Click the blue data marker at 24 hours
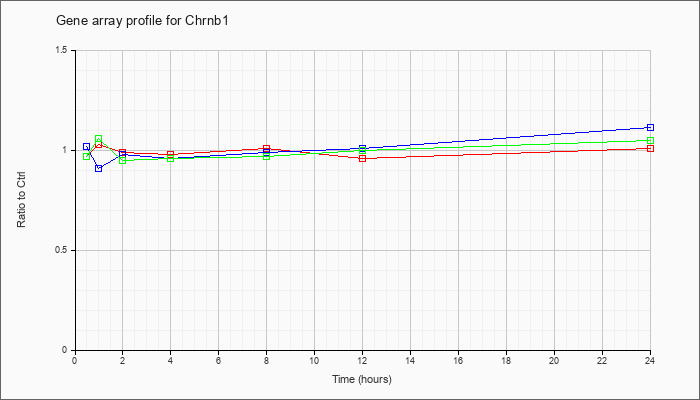Image resolution: width=700 pixels, height=400 pixels. 650,128
